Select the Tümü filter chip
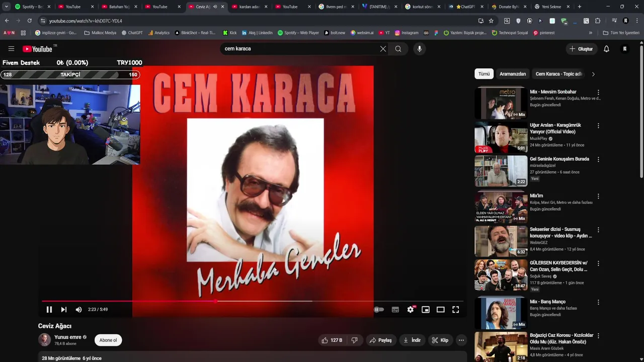 point(484,74)
